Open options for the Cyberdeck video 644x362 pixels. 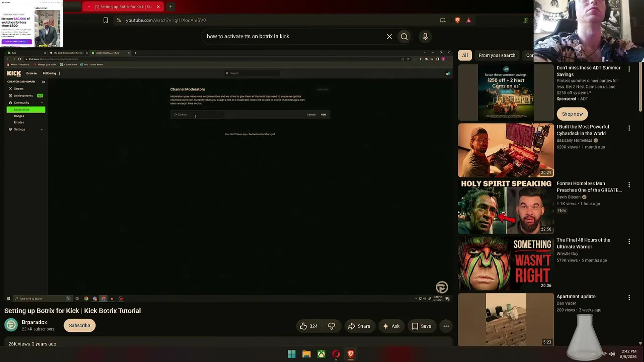(x=629, y=128)
